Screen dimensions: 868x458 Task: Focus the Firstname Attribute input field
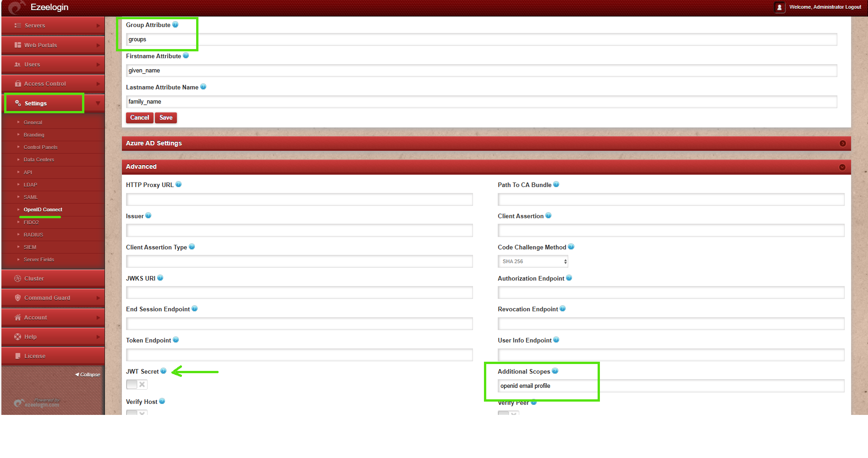click(x=481, y=71)
